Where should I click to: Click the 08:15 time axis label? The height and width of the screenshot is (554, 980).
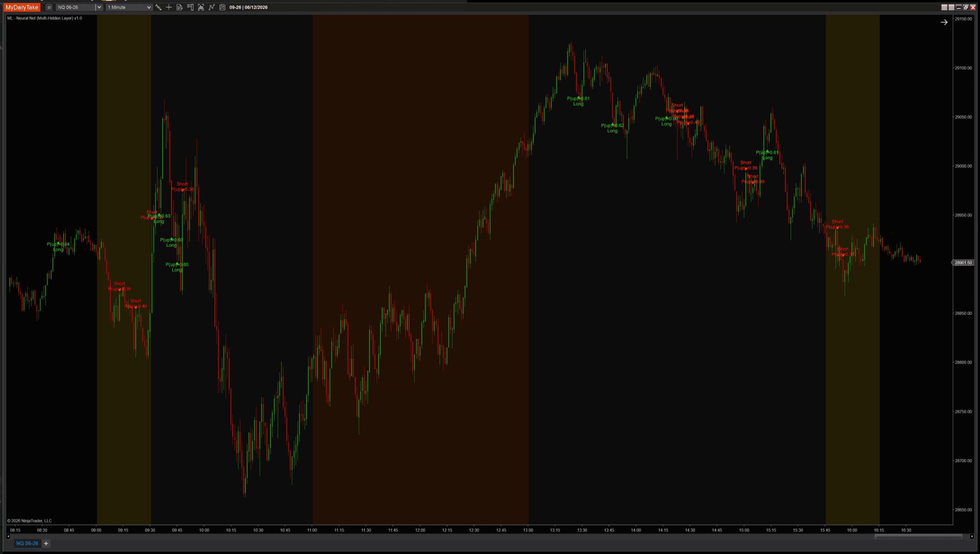[x=15, y=530]
